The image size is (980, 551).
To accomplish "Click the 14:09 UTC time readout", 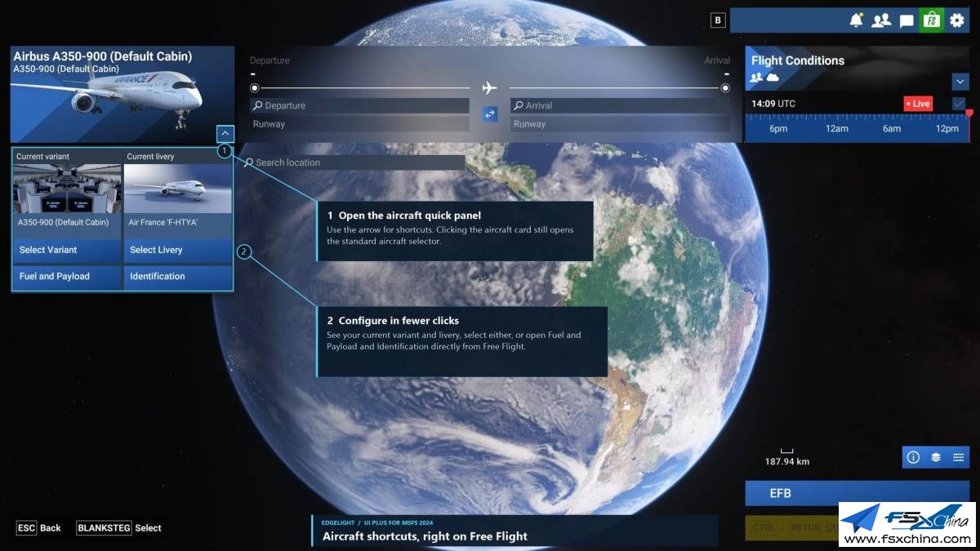I will pyautogui.click(x=773, y=104).
